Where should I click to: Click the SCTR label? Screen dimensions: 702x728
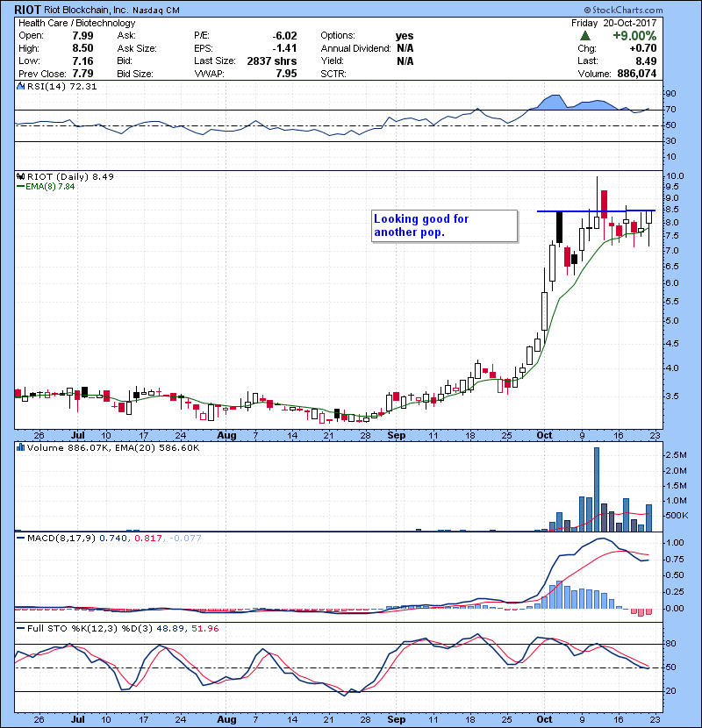[333, 74]
